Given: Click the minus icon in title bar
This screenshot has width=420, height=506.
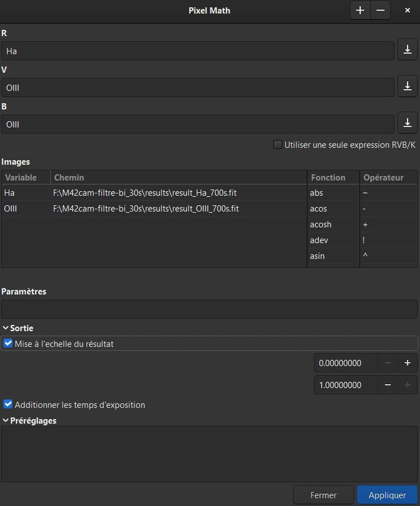Looking at the screenshot, I should click(x=380, y=10).
